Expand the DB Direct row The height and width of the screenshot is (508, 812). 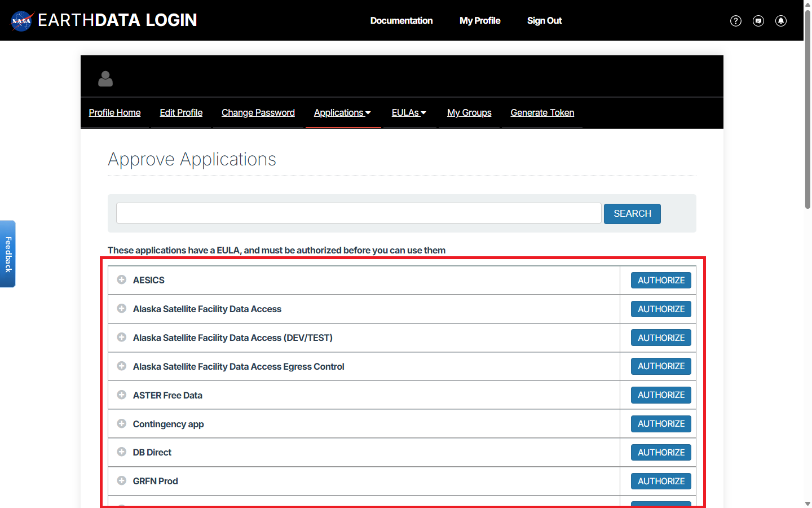[121, 452]
